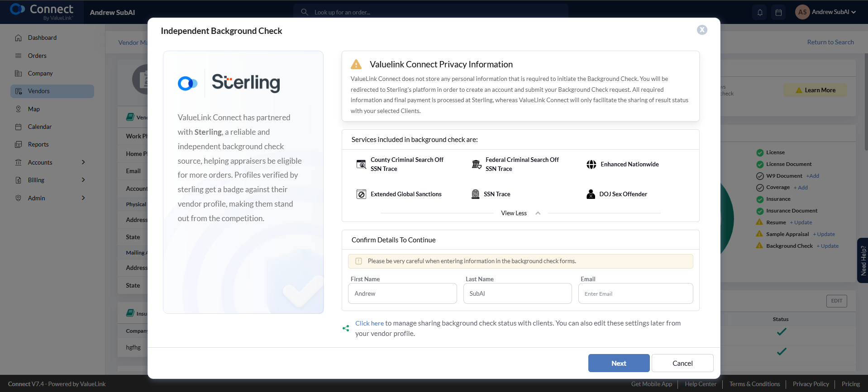This screenshot has width=868, height=392.
Task: Click the Admin shield icon
Action: [x=19, y=198]
